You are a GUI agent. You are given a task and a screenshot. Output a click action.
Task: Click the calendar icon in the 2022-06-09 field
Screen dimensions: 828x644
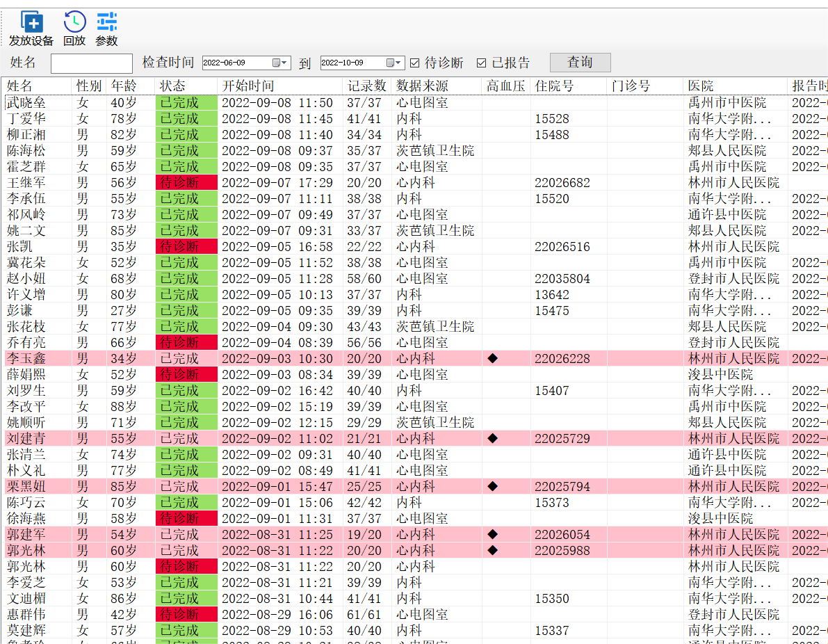(x=277, y=63)
